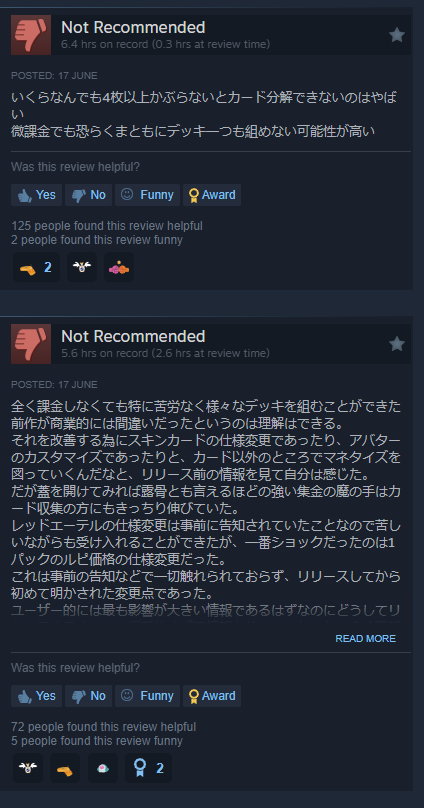
Task: Click blue ribbon award under second review
Action: 148,768
